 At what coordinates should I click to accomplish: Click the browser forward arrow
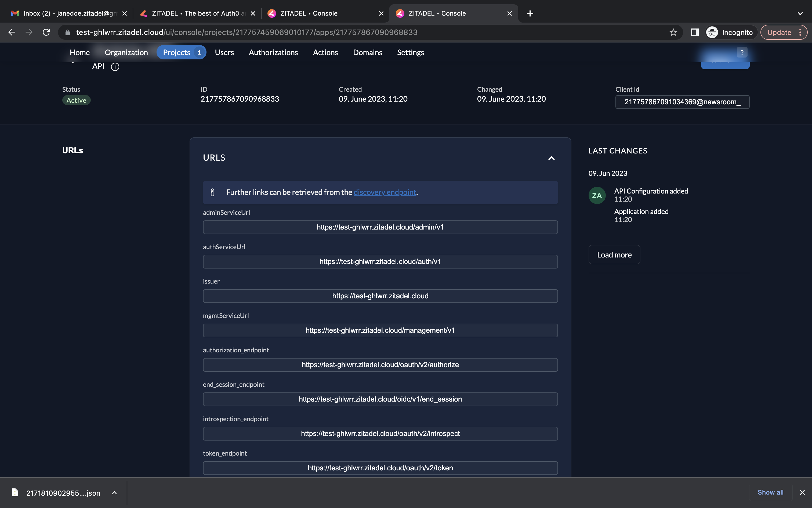click(29, 32)
